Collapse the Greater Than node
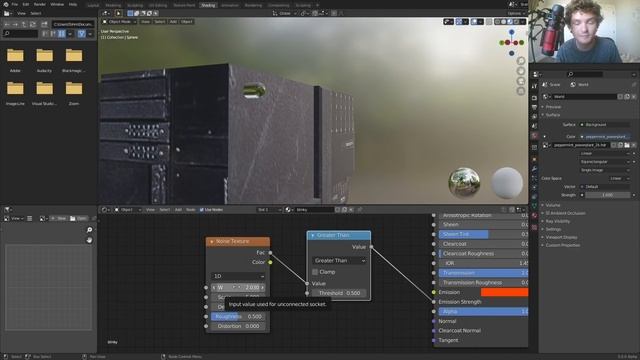 click(x=313, y=236)
